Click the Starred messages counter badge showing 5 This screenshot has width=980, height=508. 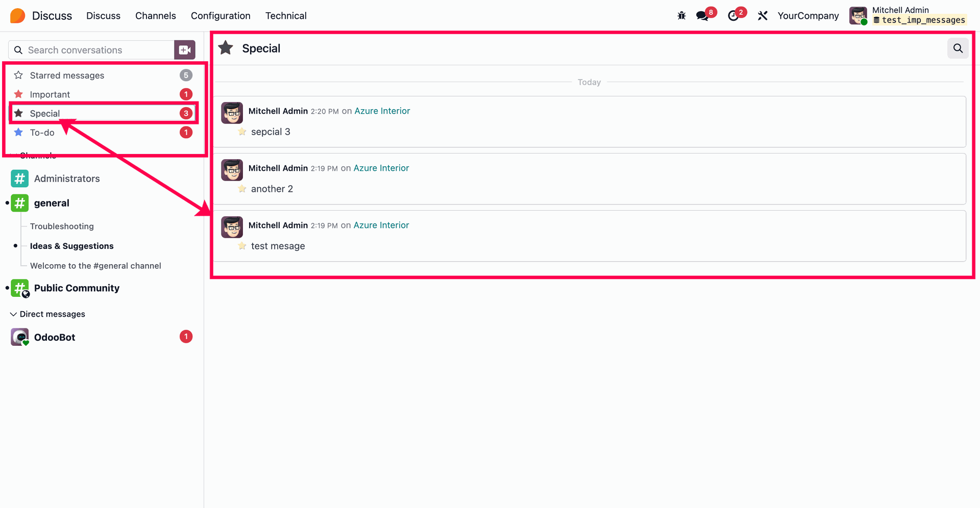click(186, 75)
